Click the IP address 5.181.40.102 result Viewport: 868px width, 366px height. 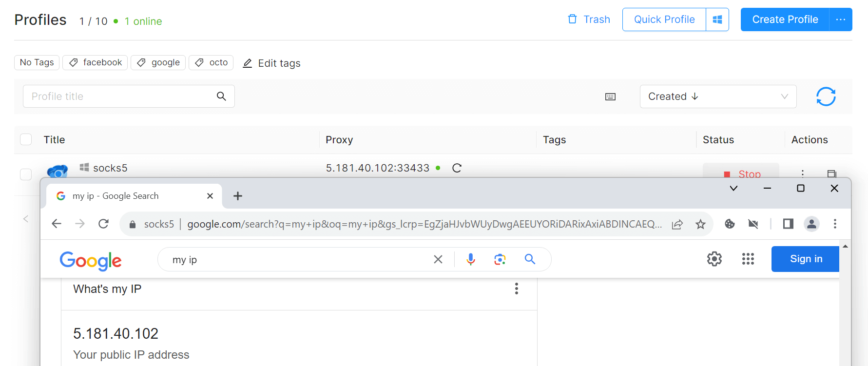click(x=116, y=334)
